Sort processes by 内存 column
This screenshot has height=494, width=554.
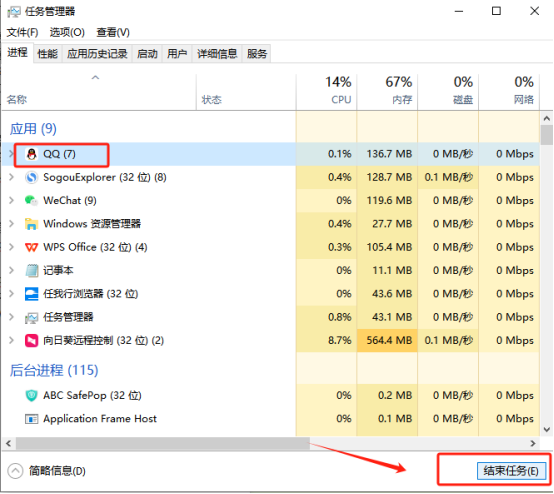coord(388,91)
